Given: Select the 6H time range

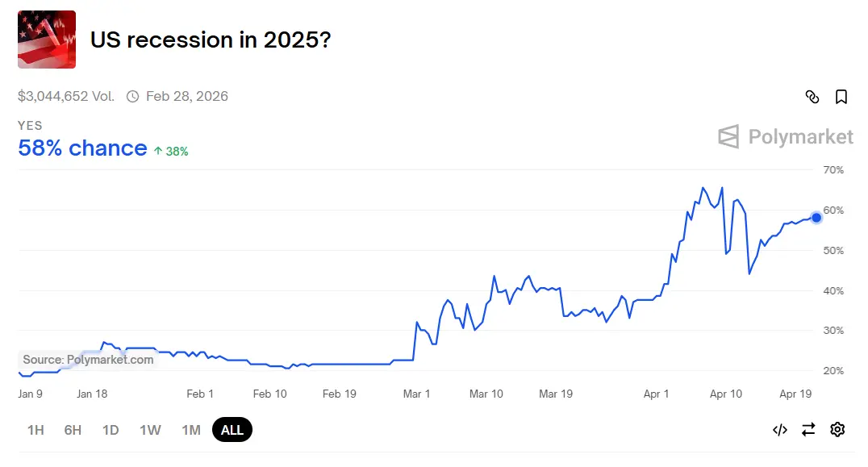Looking at the screenshot, I should click(73, 430).
